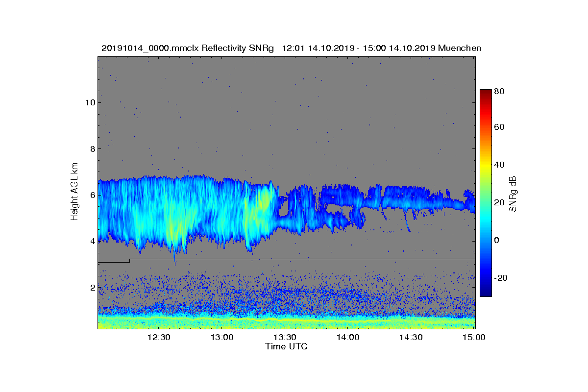Screen dimensions: 588x392
Task: Click the colorbar tick label 0
Action: [497, 240]
